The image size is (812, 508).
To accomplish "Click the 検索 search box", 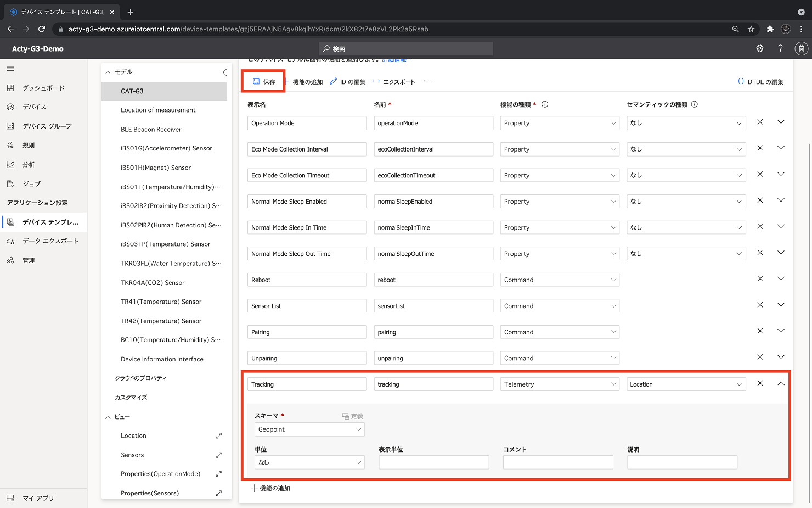I will pyautogui.click(x=406, y=49).
